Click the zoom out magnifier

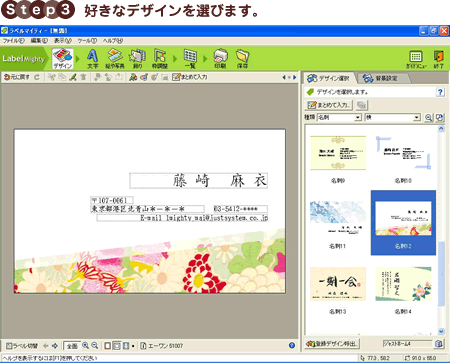coord(95,346)
